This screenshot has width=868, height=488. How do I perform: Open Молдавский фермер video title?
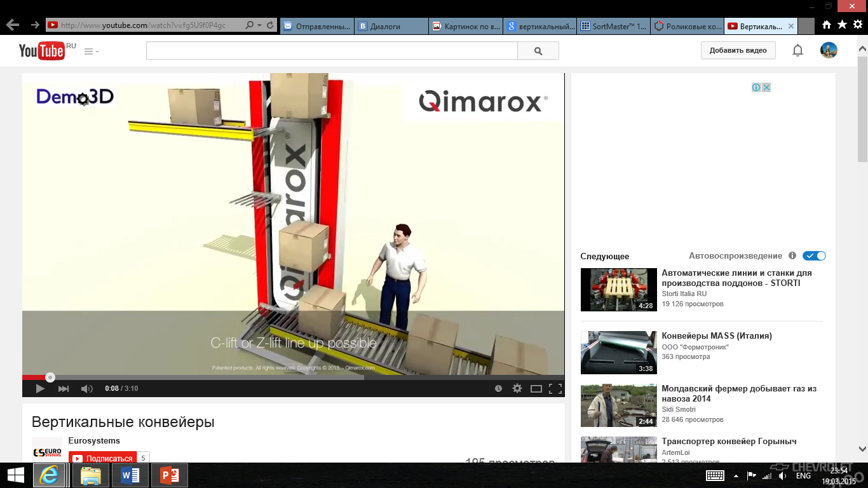pos(739,393)
